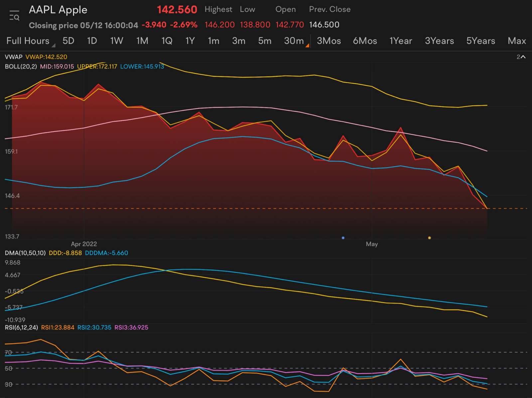Switch to 1m candle interval
Image resolution: width=532 pixels, height=398 pixels.
213,41
